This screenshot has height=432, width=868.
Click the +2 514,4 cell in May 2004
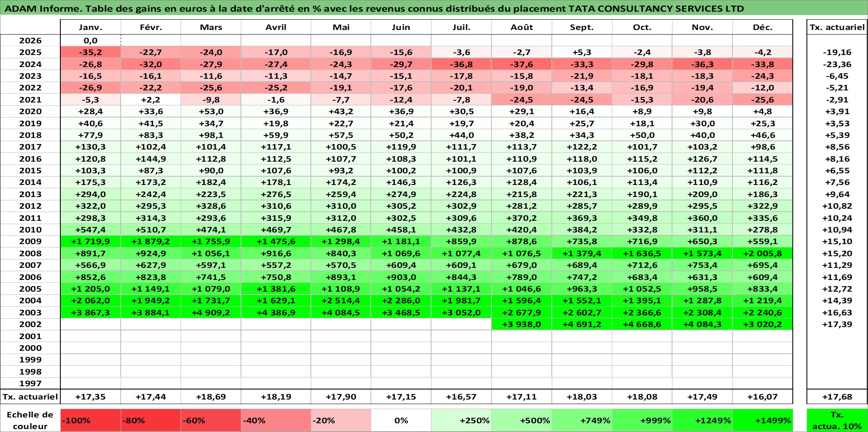coord(341,300)
